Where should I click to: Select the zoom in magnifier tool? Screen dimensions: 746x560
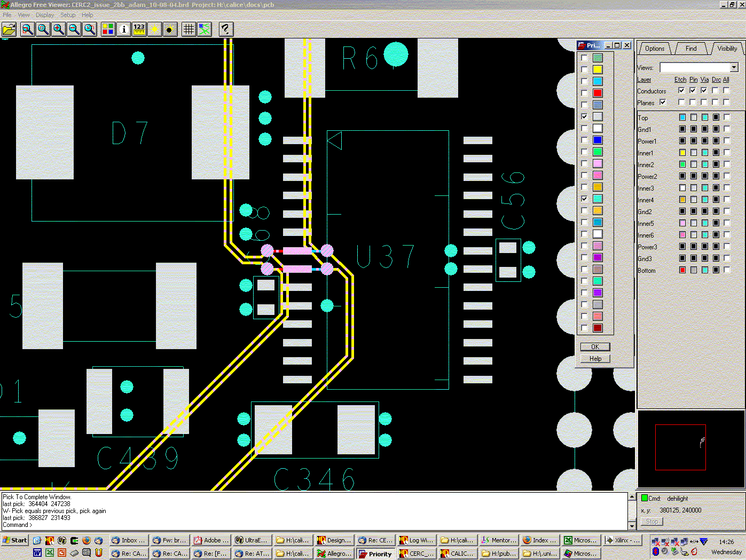point(59,29)
